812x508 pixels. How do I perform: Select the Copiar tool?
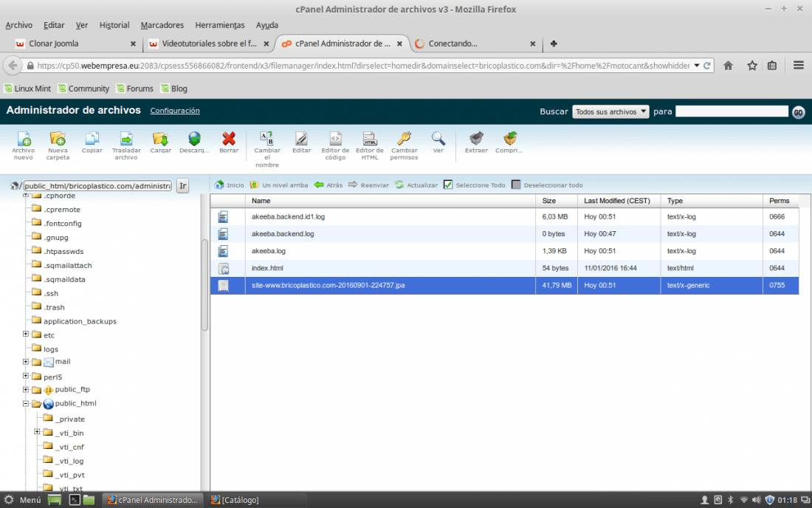92,143
